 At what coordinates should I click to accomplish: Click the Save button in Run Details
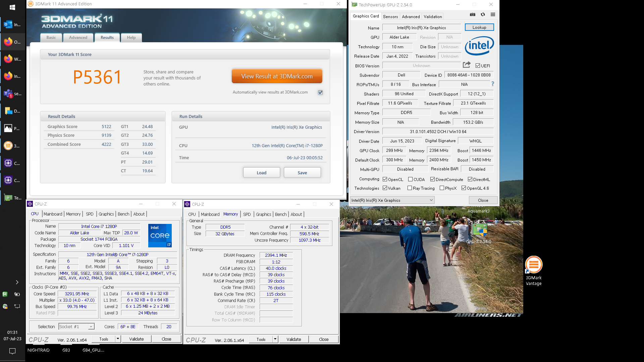tap(302, 173)
